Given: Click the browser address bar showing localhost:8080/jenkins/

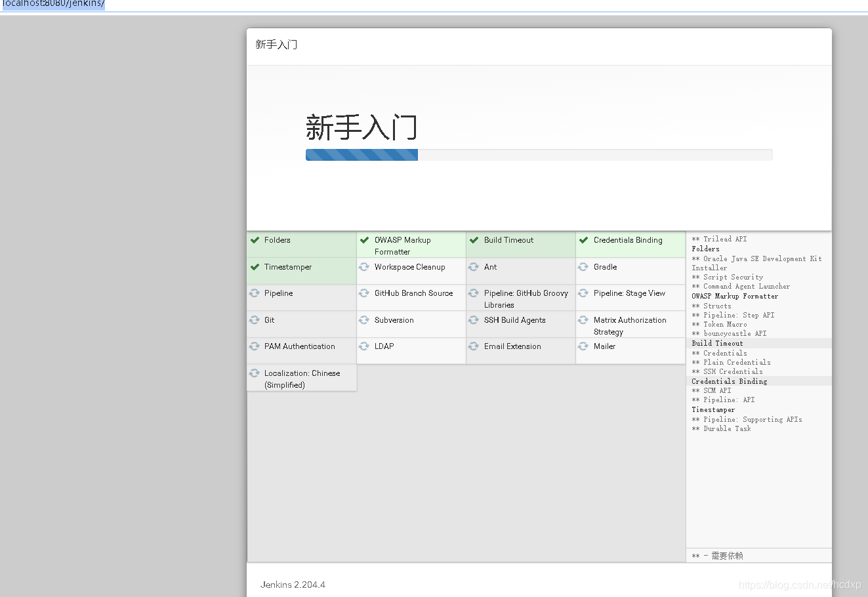Looking at the screenshot, I should [433, 5].
